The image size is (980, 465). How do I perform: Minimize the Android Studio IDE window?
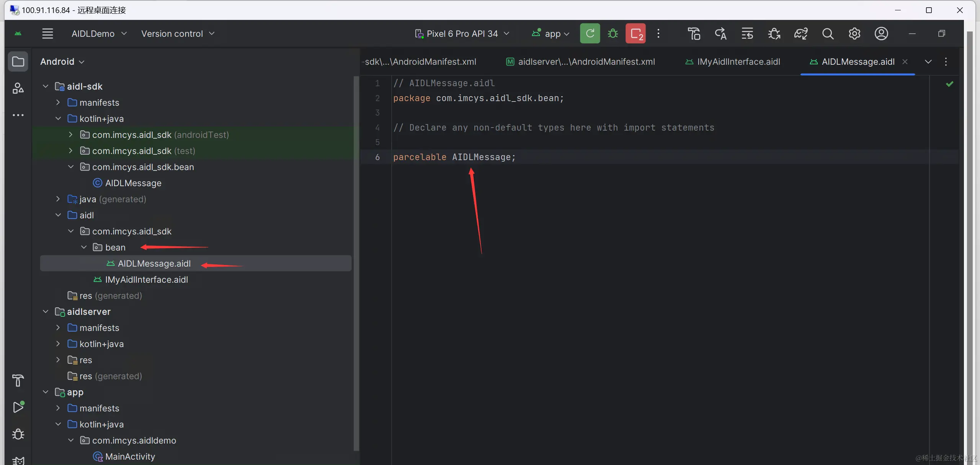pos(912,34)
